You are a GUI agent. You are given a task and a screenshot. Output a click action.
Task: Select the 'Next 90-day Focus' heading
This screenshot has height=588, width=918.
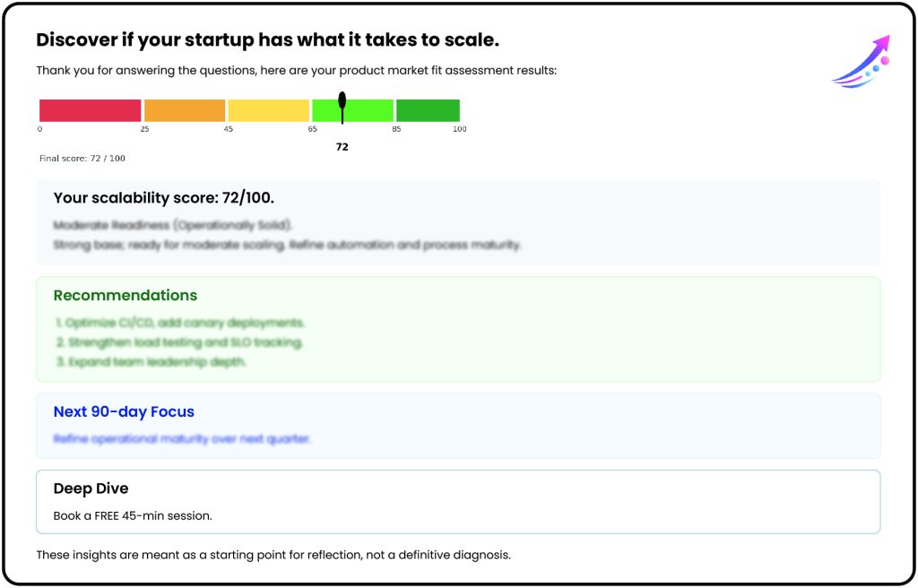[124, 411]
